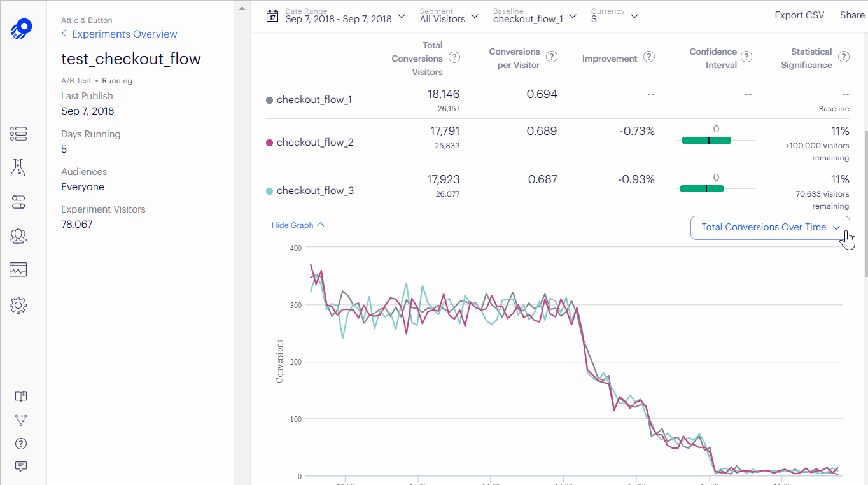Open Total Conversions Over Time dropdown
The height and width of the screenshot is (485, 868).
(x=770, y=227)
